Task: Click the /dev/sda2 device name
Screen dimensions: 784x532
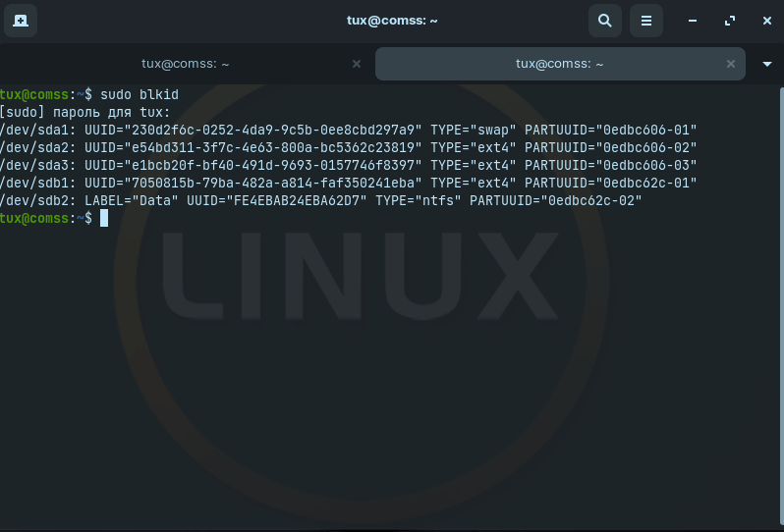Action: [37, 147]
